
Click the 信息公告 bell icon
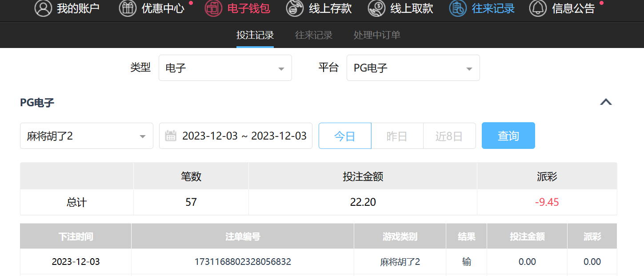tap(538, 8)
